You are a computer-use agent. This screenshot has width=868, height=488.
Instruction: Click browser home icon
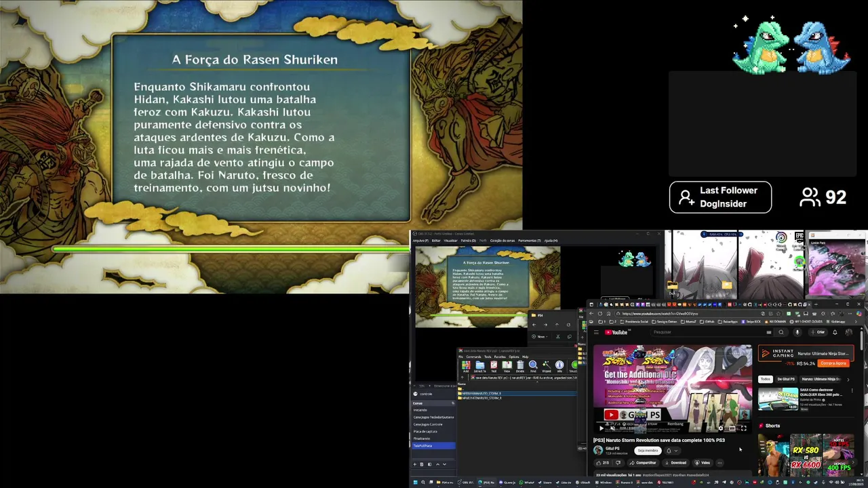point(608,314)
